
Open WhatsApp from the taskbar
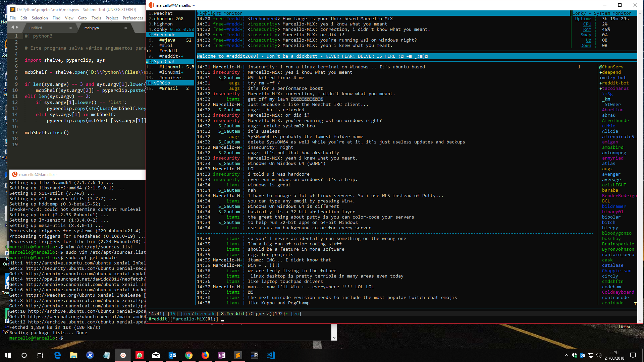click(140, 355)
